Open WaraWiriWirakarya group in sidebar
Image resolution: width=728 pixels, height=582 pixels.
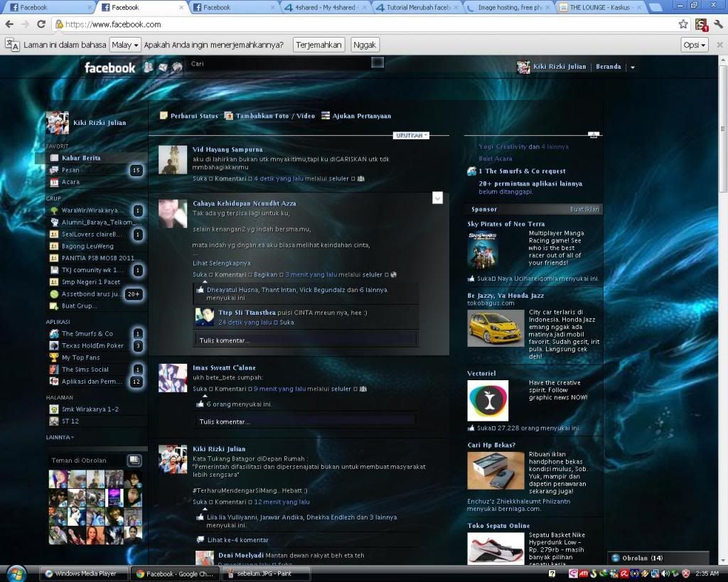(x=92, y=210)
